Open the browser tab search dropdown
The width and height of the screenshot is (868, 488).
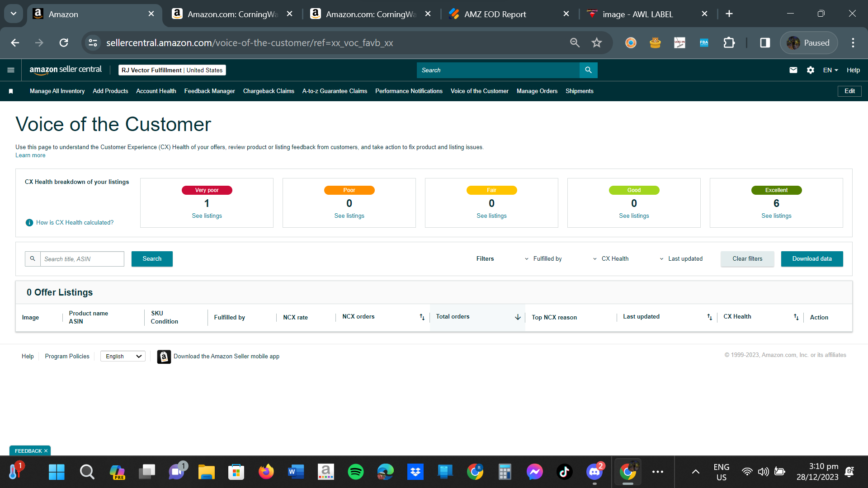click(14, 14)
